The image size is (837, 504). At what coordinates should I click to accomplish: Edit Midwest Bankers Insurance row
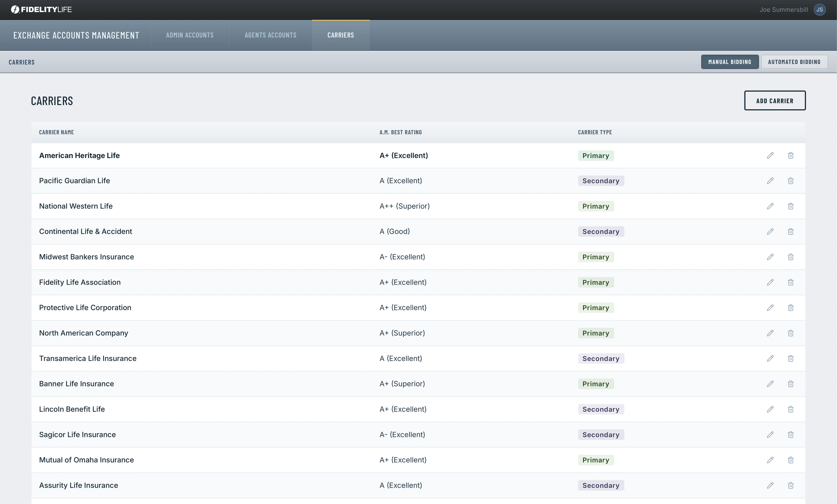tap(770, 257)
